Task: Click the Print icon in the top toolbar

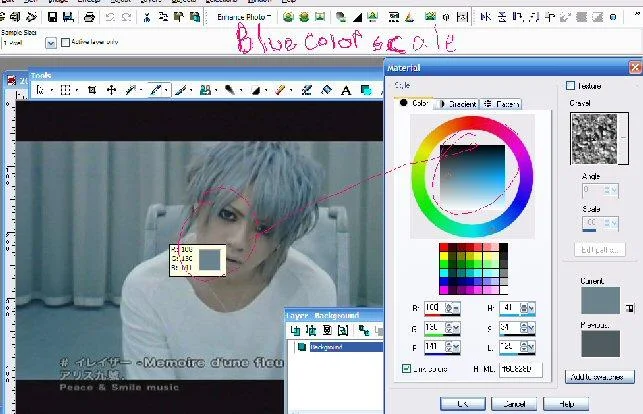Action: click(89, 17)
